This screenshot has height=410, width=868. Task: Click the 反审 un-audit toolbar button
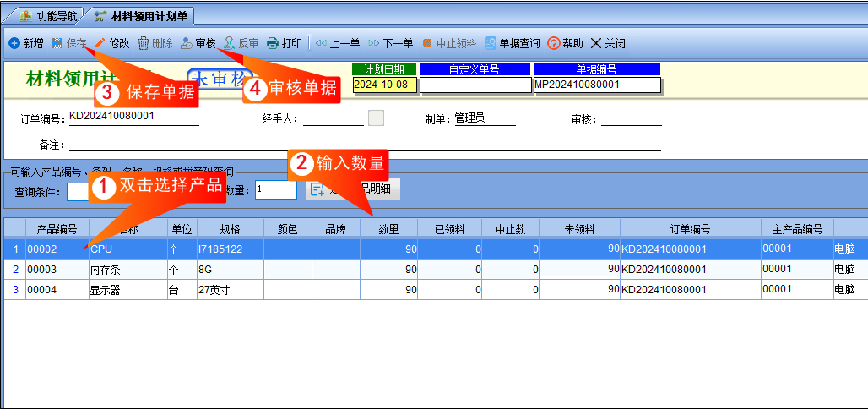click(241, 43)
